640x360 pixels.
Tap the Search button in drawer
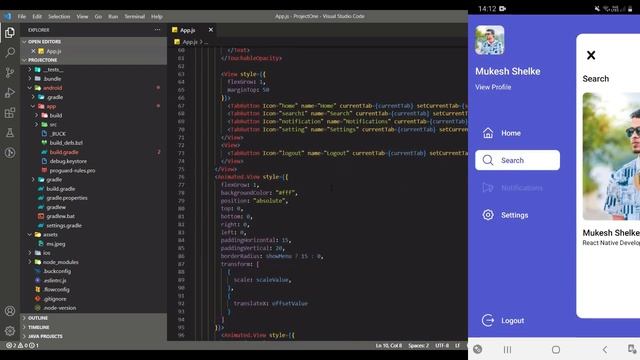tap(517, 160)
